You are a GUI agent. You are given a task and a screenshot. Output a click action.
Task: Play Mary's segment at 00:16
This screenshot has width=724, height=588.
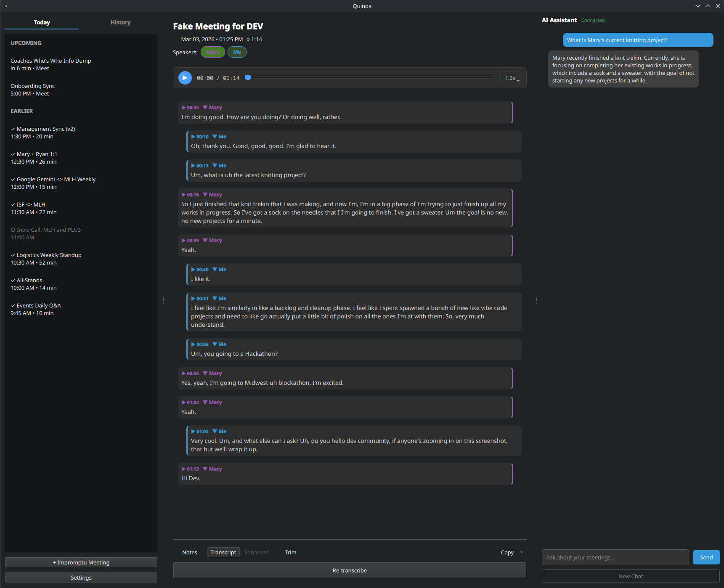[190, 195]
